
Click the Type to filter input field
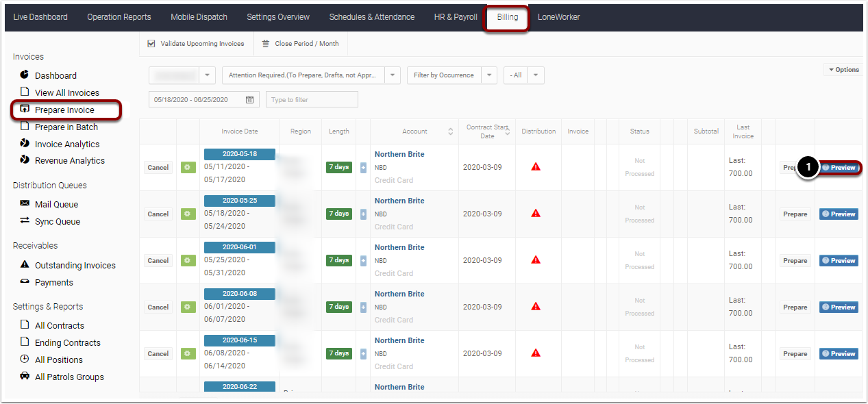point(311,99)
